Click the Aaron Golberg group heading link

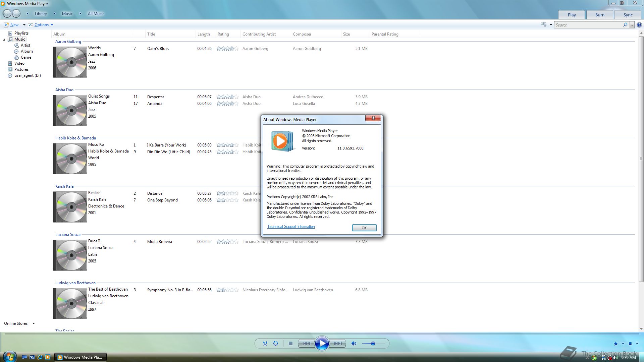click(x=68, y=42)
